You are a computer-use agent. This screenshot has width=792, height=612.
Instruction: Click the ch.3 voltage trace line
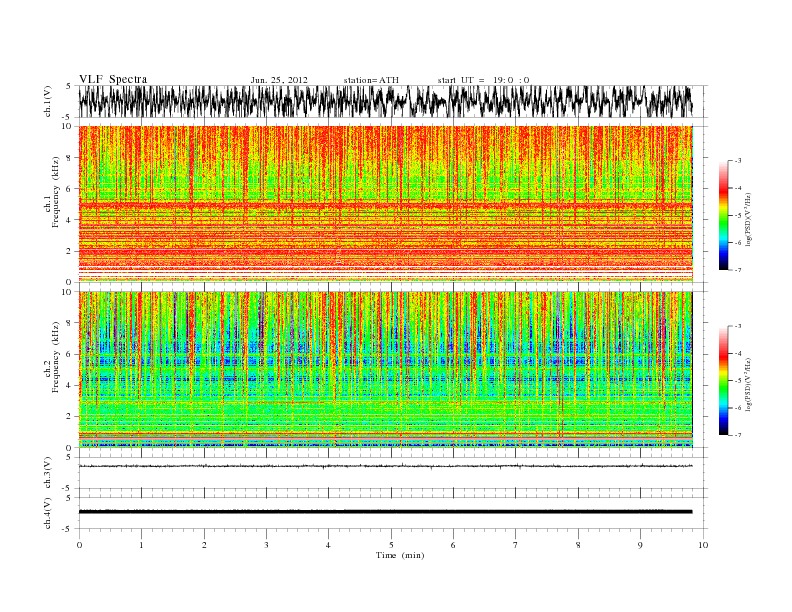pos(385,466)
